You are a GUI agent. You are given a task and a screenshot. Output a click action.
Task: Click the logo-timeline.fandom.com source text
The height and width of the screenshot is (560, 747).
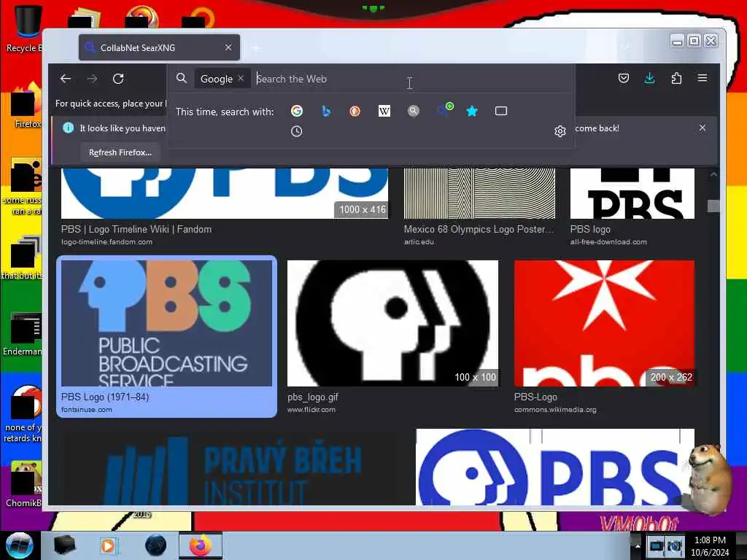[107, 242]
